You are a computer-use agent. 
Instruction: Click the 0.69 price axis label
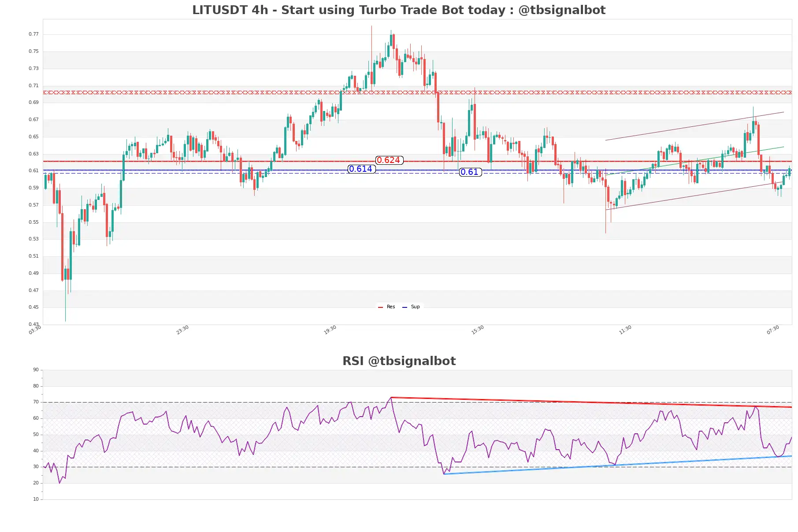click(x=33, y=103)
